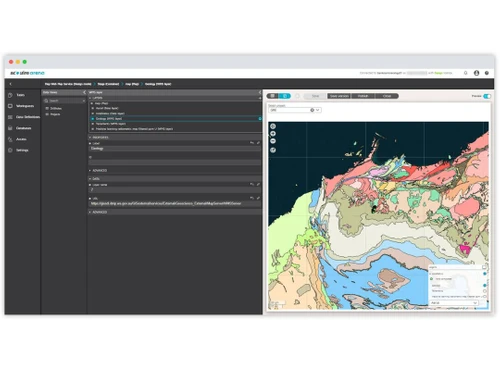Zoom in on the map
Image resolution: width=500 pixels, height=375 pixels.
coord(273,134)
